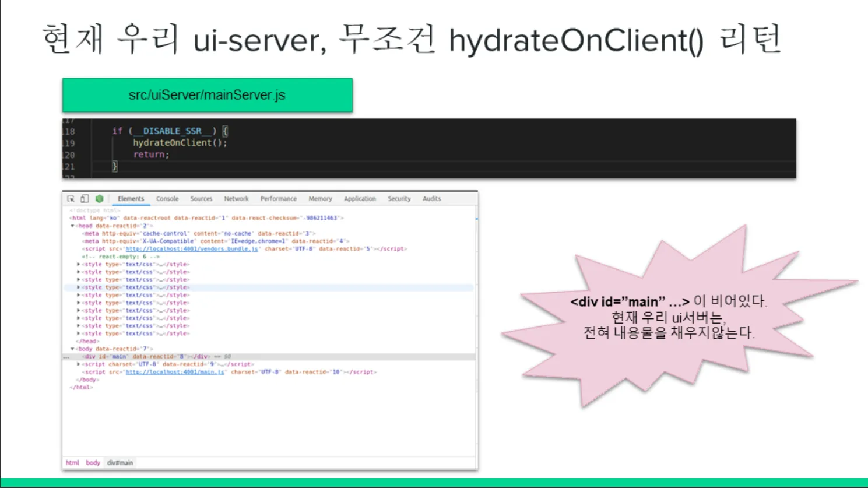Switch to the Application tab

click(360, 199)
